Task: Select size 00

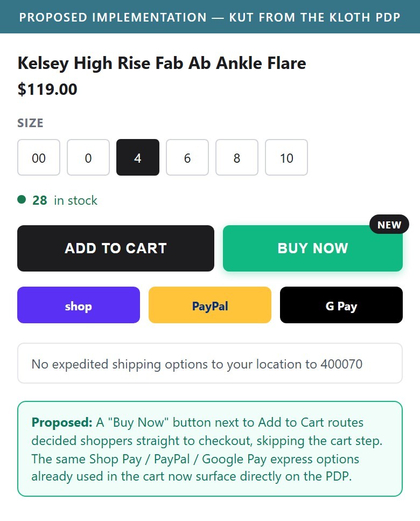Action: pos(39,157)
